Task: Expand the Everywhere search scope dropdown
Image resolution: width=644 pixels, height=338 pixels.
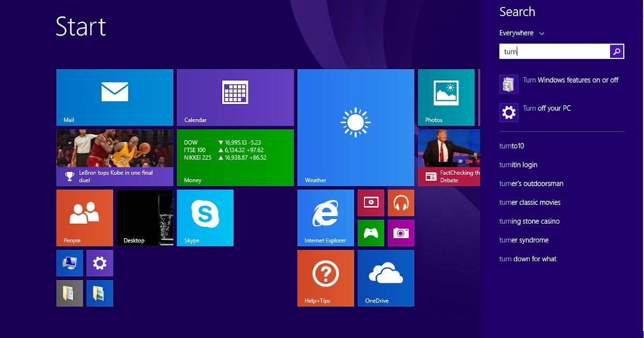Action: [x=522, y=33]
